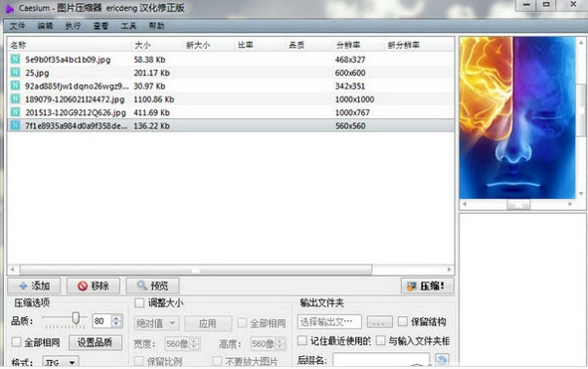Open the 工具 menu
Image resolution: width=588 pixels, height=369 pixels.
pyautogui.click(x=128, y=26)
